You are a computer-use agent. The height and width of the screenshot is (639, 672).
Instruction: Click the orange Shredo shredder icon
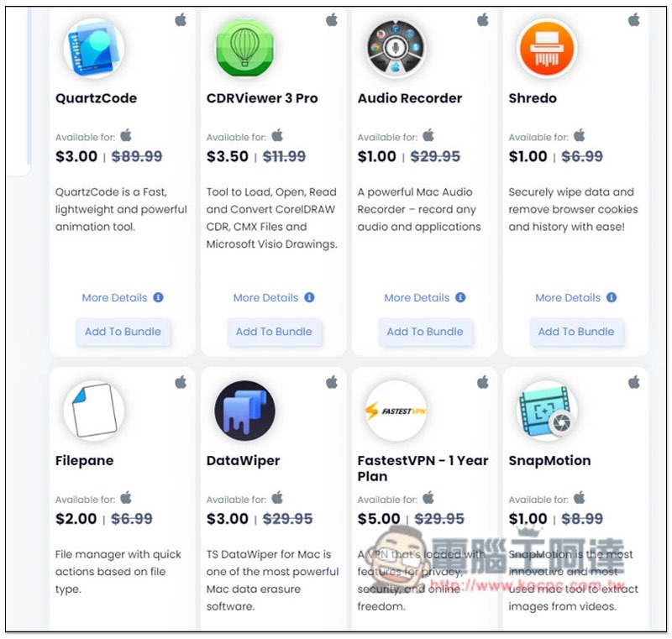pyautogui.click(x=547, y=49)
